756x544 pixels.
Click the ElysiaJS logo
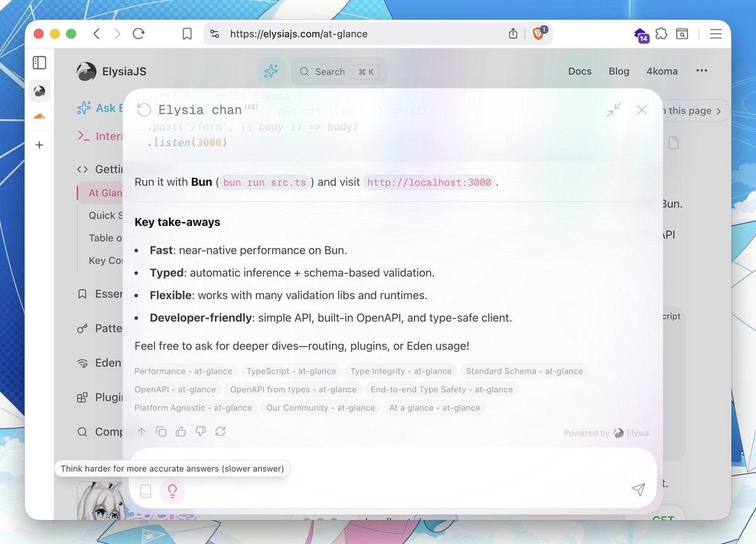[x=112, y=72]
